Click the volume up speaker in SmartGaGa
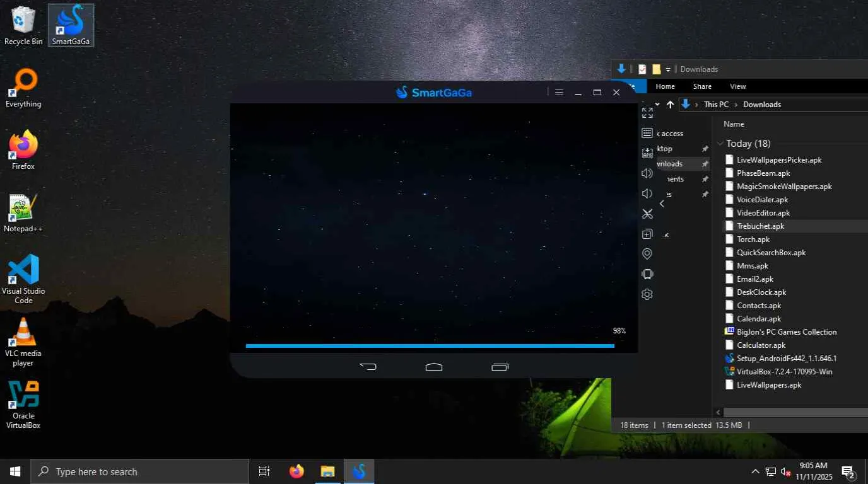This screenshot has height=484, width=868. point(647,173)
